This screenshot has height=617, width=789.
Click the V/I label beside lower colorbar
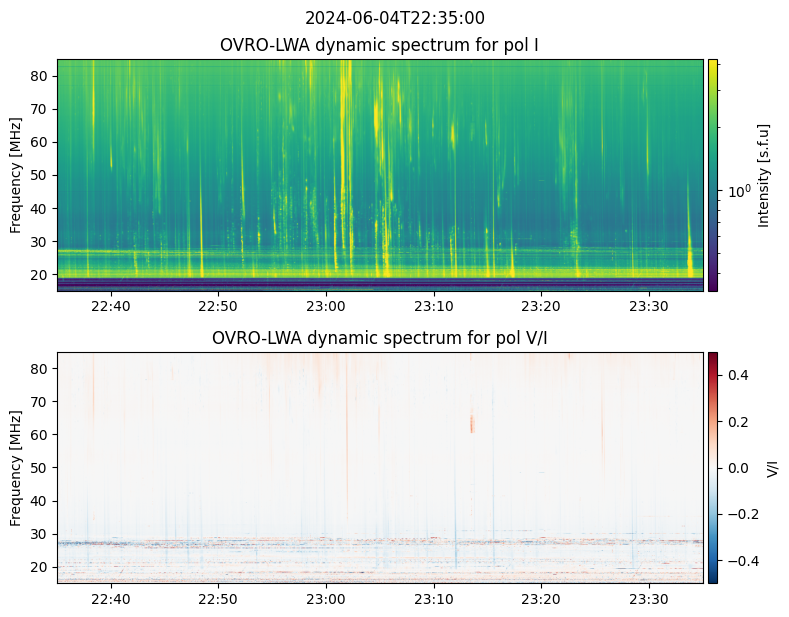(773, 468)
